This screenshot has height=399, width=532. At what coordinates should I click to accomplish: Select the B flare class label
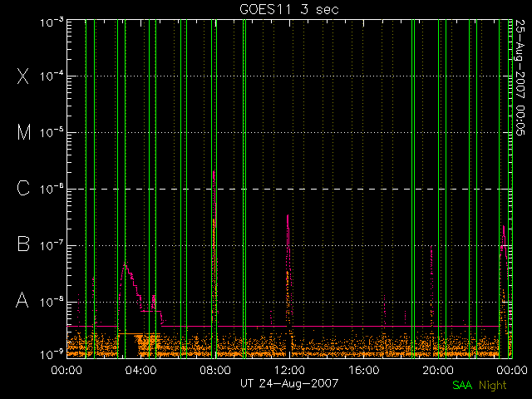23,244
